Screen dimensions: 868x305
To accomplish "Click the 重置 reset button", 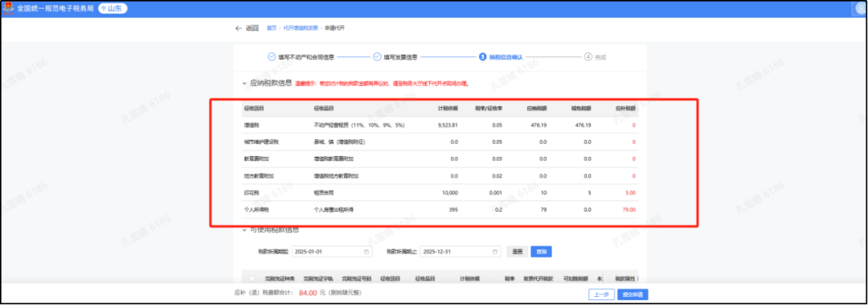I will pos(517,252).
